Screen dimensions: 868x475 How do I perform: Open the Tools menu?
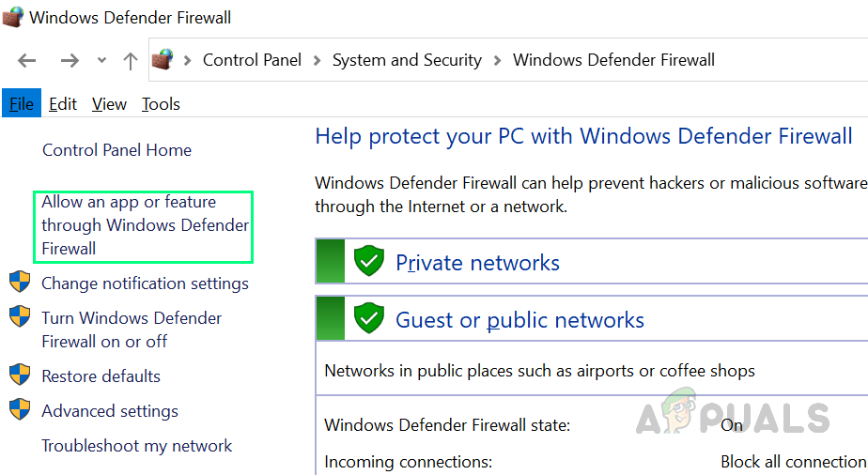[x=161, y=104]
